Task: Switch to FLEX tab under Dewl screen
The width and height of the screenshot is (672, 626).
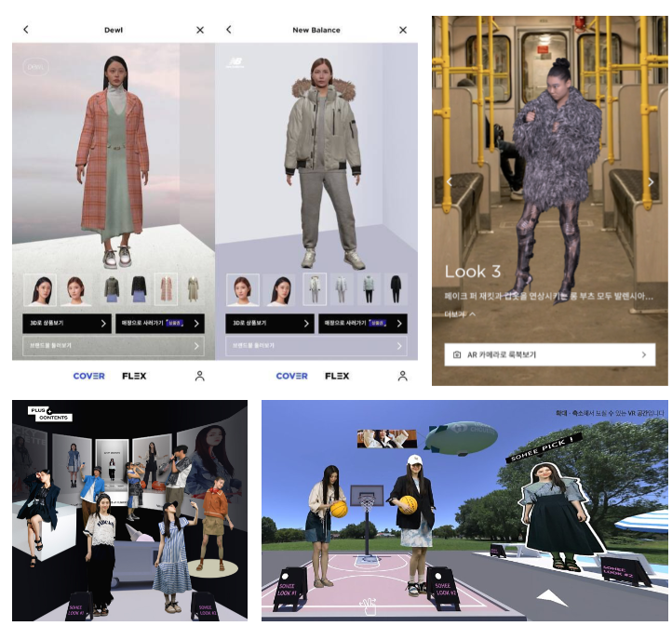Action: 134,376
